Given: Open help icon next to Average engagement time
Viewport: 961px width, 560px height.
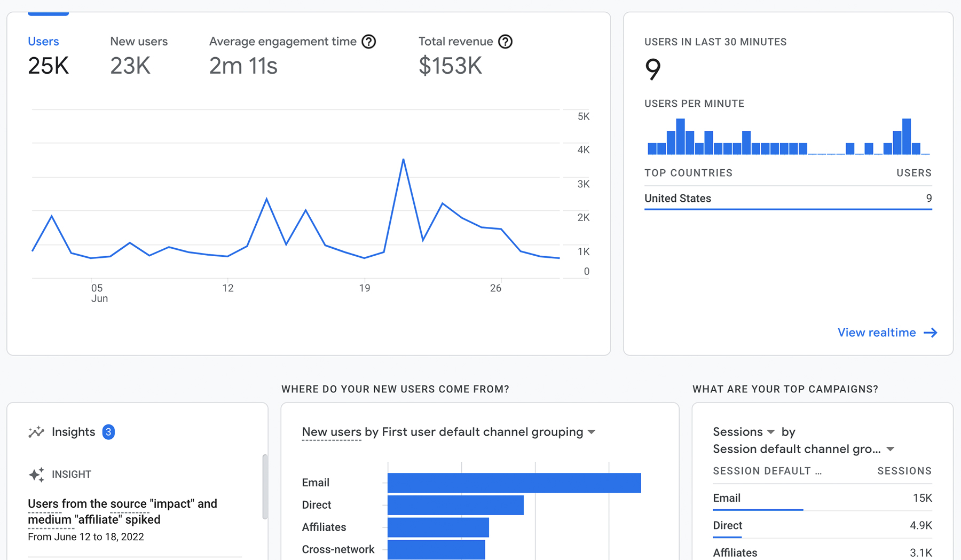Looking at the screenshot, I should 368,42.
